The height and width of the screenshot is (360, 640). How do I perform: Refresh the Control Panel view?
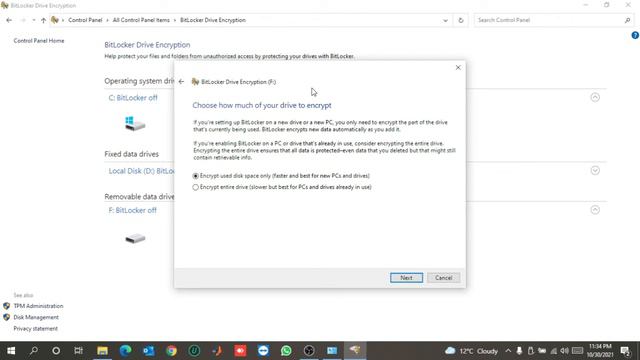click(x=461, y=20)
